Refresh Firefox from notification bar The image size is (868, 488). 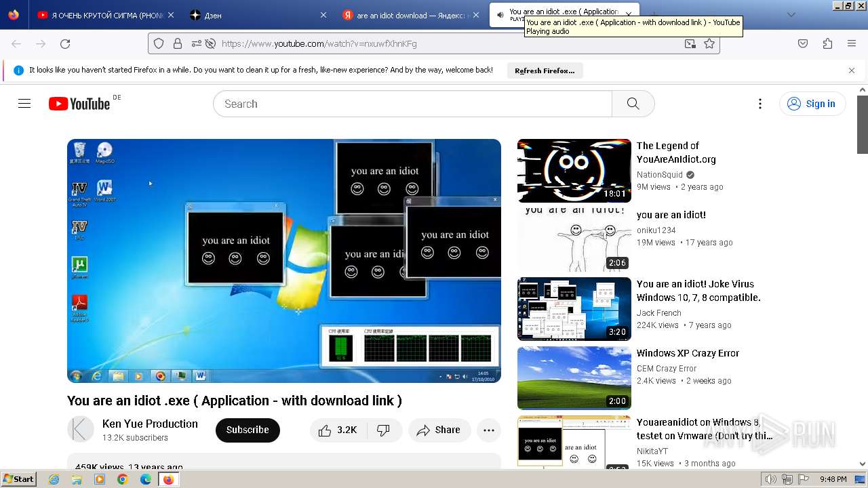coord(545,70)
